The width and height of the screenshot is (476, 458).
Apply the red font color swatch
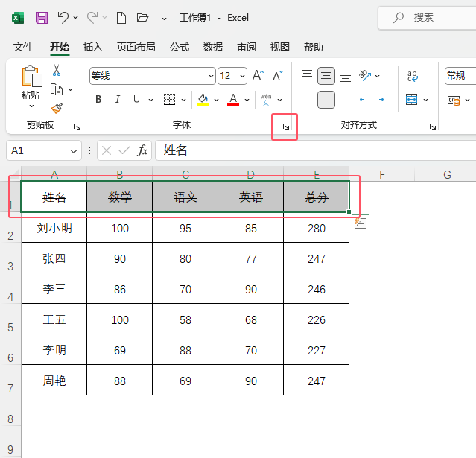point(233,100)
